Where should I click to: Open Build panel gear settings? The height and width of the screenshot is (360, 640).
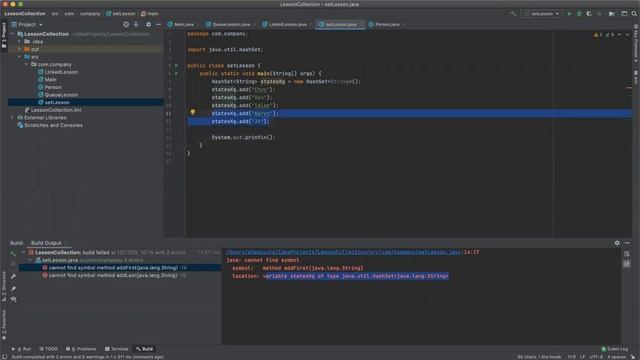(617, 243)
